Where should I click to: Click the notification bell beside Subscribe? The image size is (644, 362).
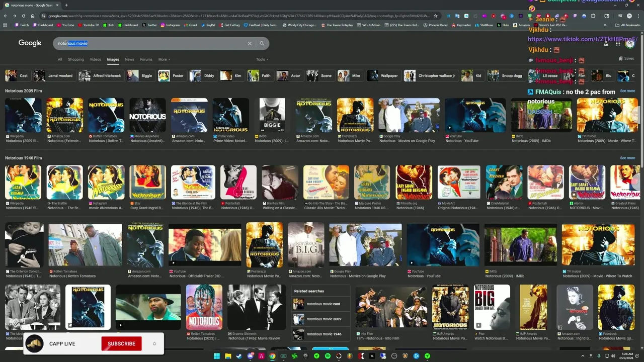pos(154,344)
